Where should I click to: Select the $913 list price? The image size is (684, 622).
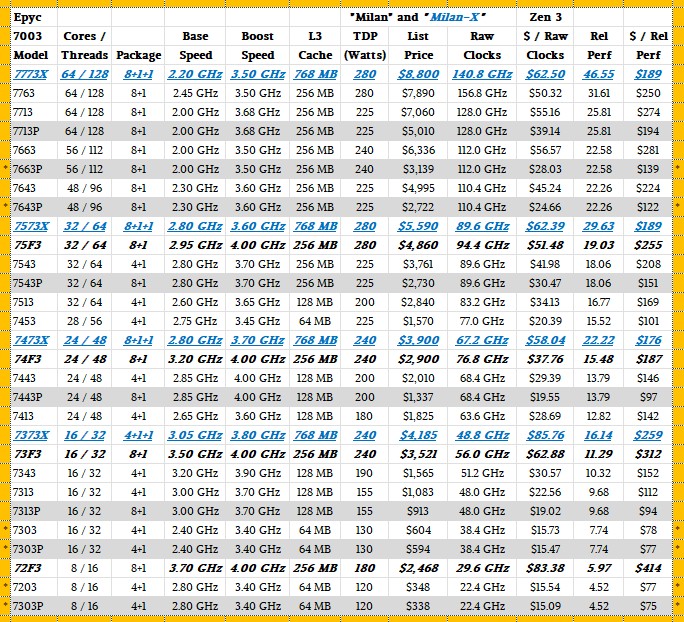(x=418, y=511)
